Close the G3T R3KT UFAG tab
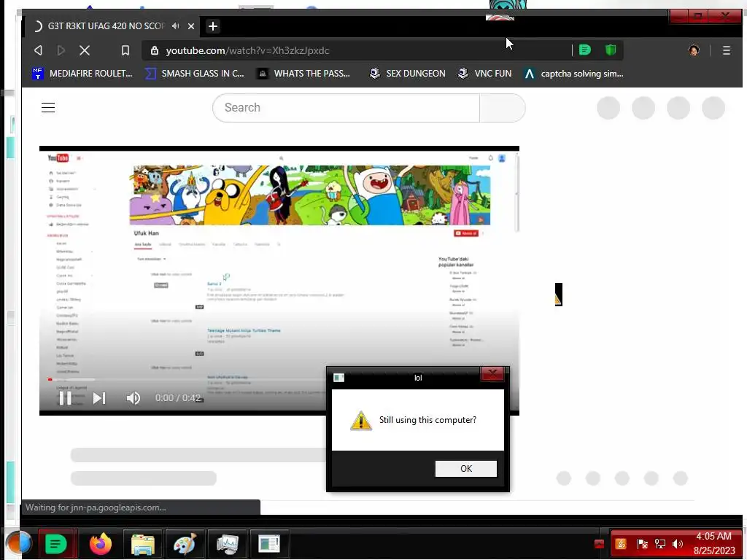 (x=191, y=26)
